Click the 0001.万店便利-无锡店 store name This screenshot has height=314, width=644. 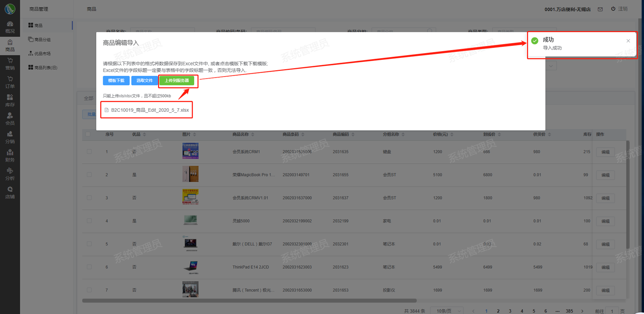tap(567, 9)
